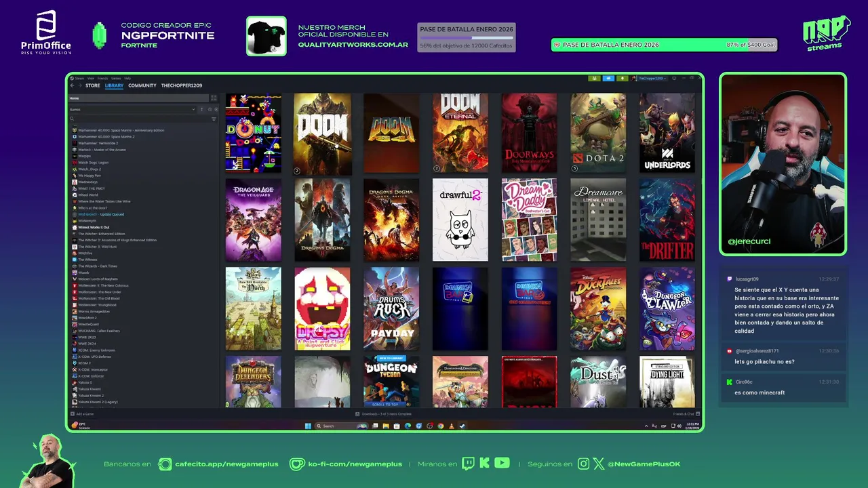Image resolution: width=868 pixels, height=488 pixels.
Task: Open Downloads status at bottom of Steam
Action: click(x=384, y=413)
